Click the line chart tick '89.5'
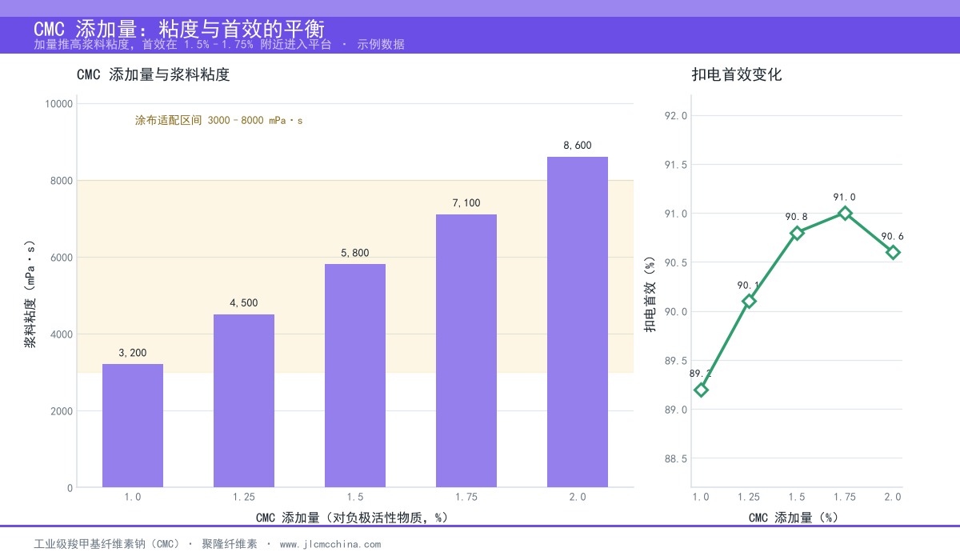The width and height of the screenshot is (960, 560). 676,361
